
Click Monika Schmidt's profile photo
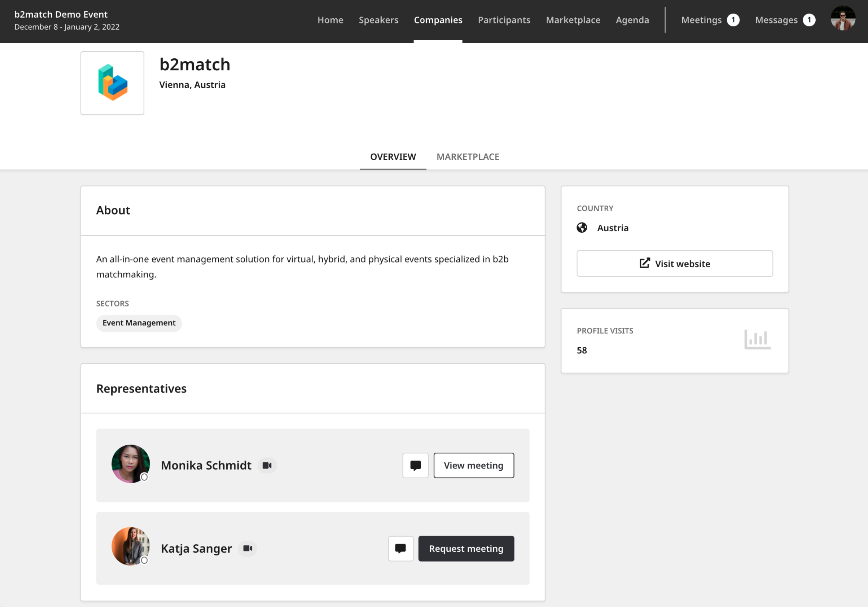click(x=130, y=464)
